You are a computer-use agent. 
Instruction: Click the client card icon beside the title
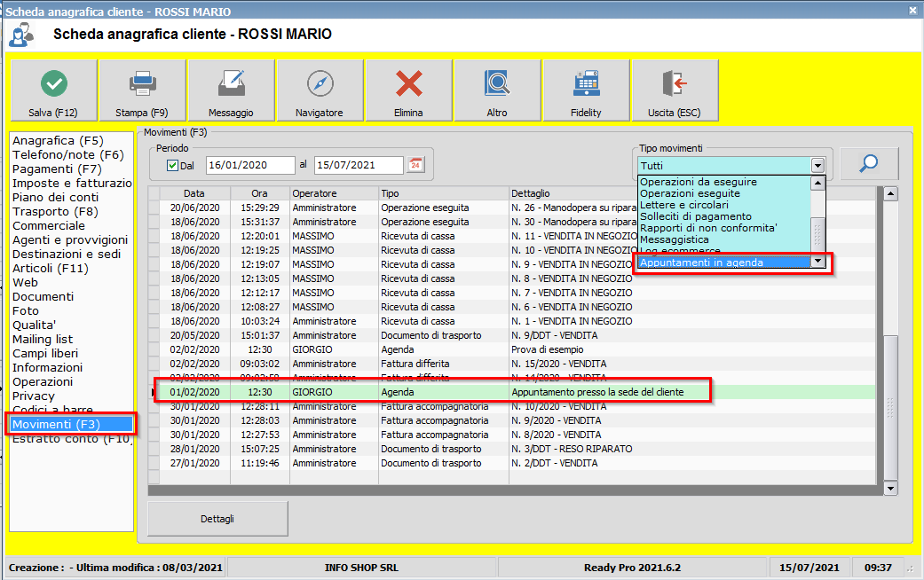[21, 35]
